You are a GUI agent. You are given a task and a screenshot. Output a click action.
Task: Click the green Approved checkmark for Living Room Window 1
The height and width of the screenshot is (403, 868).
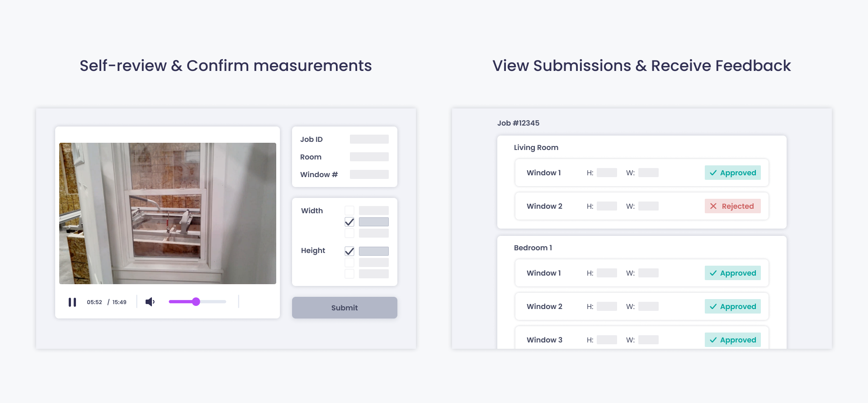pos(713,173)
